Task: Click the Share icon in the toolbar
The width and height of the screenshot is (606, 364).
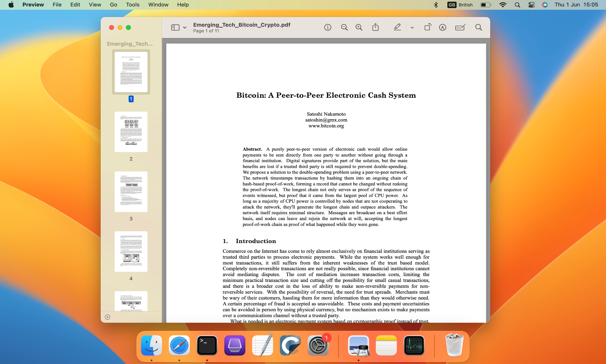Action: point(376,27)
